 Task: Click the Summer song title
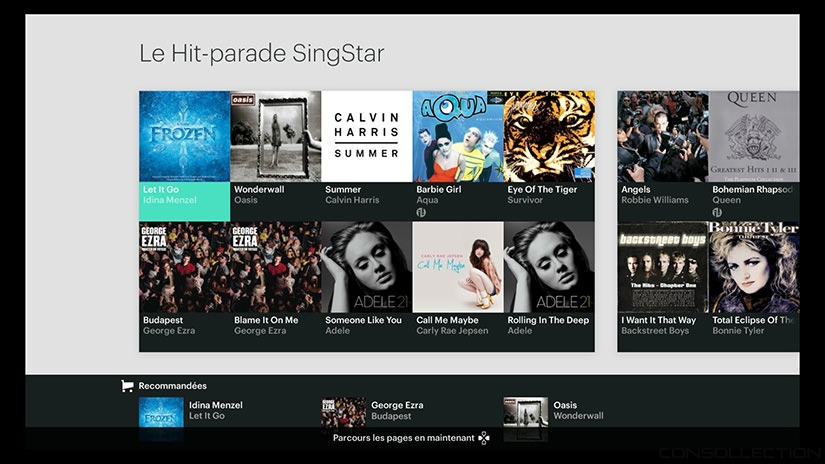click(x=343, y=189)
